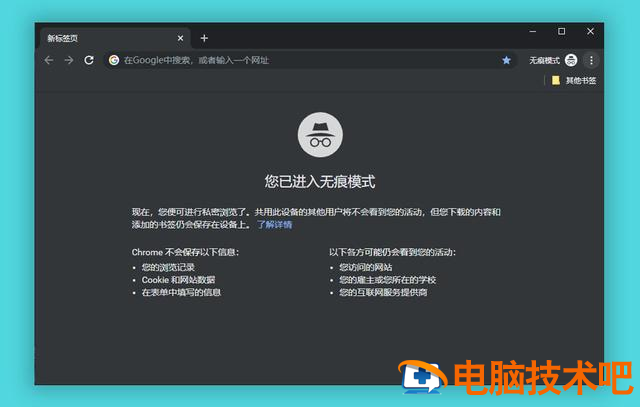Open the incognito profile avatar icon
Viewport: 640px width, 407px height.
click(571, 60)
